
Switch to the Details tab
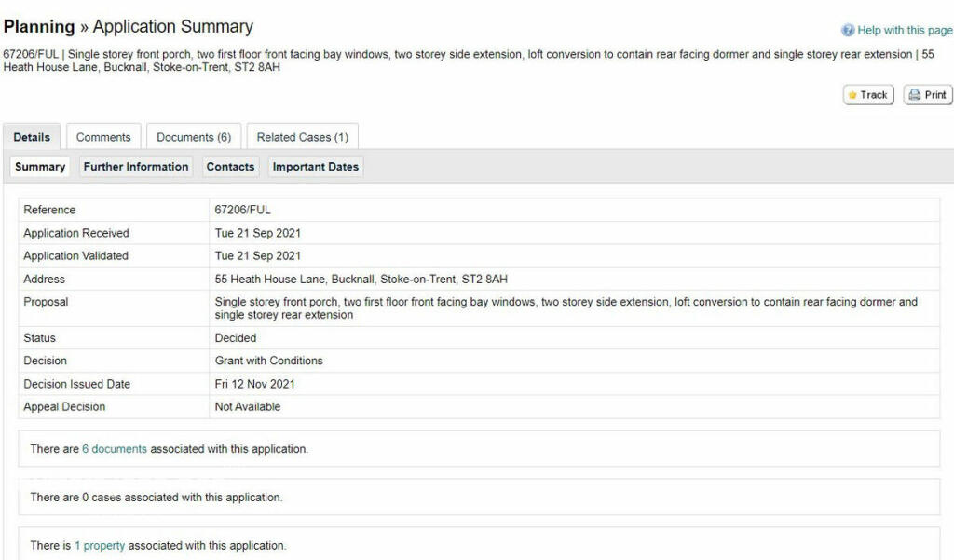[32, 137]
